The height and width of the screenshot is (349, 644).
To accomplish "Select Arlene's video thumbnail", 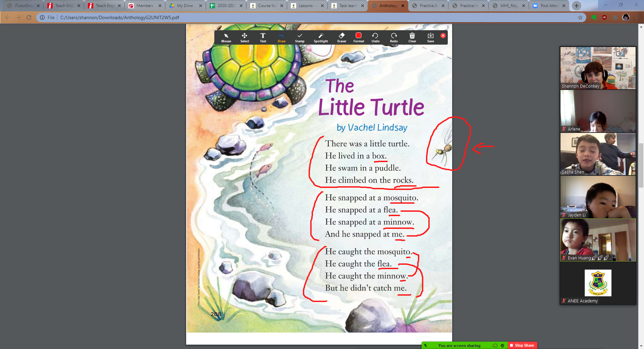I will pyautogui.click(x=598, y=111).
